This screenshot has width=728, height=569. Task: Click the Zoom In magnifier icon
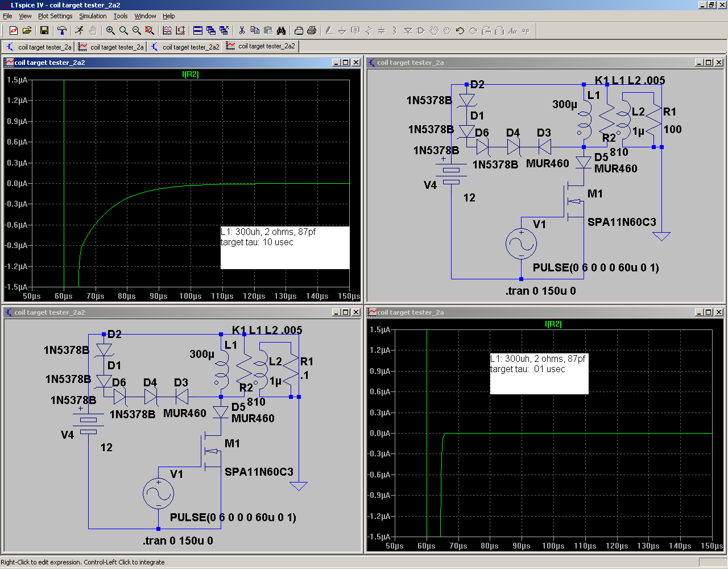click(110, 31)
